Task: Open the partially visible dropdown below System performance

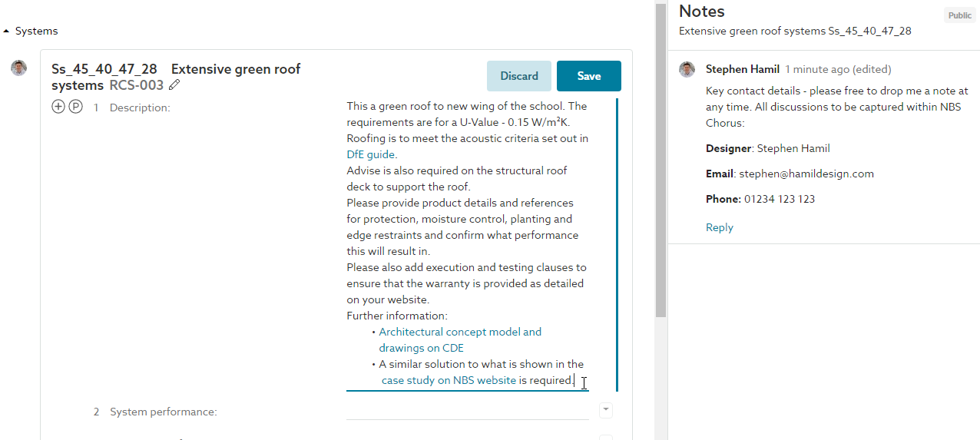Action: pyautogui.click(x=606, y=437)
